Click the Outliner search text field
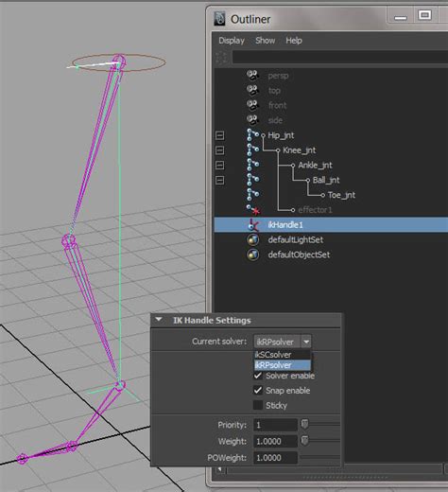The width and height of the screenshot is (448, 492). click(x=340, y=58)
